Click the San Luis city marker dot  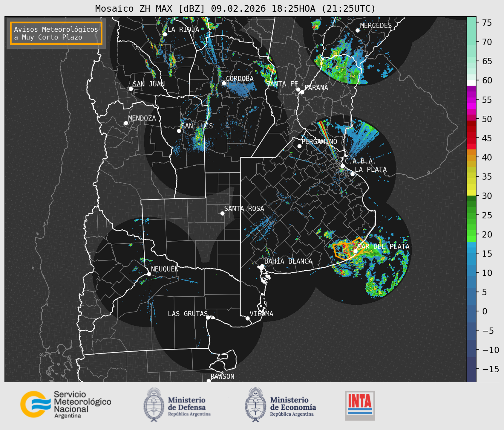coord(179,131)
